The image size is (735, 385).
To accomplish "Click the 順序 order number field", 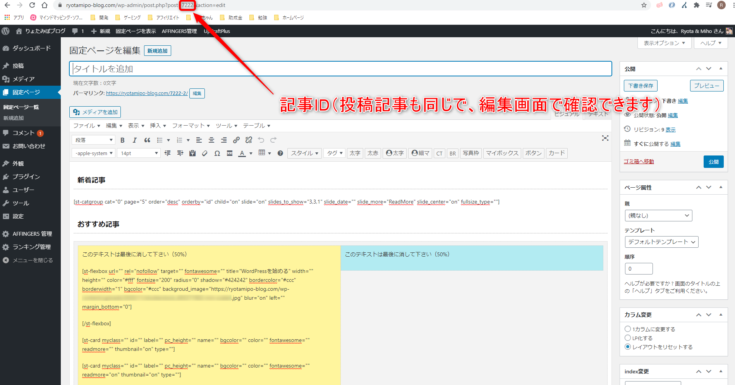I will [638, 269].
